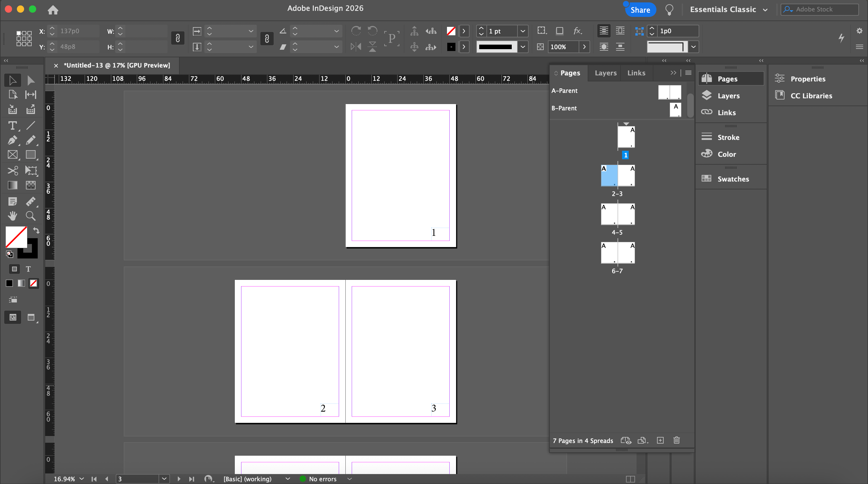
Task: Select the Type tool
Action: 12,126
